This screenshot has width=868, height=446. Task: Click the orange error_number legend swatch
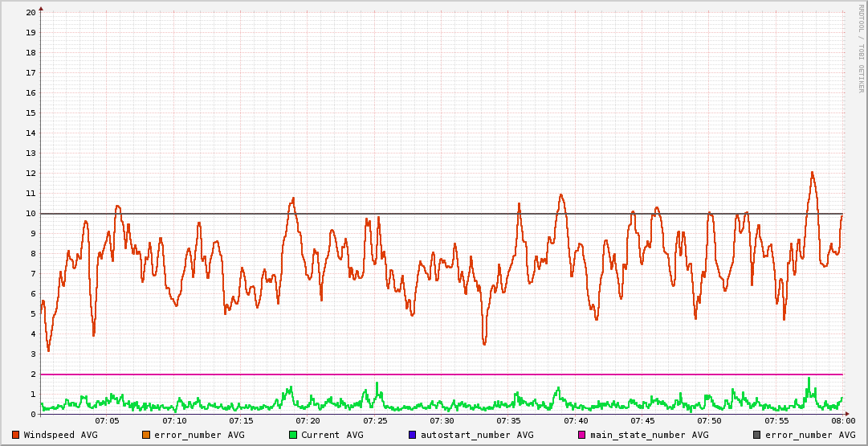[146, 435]
